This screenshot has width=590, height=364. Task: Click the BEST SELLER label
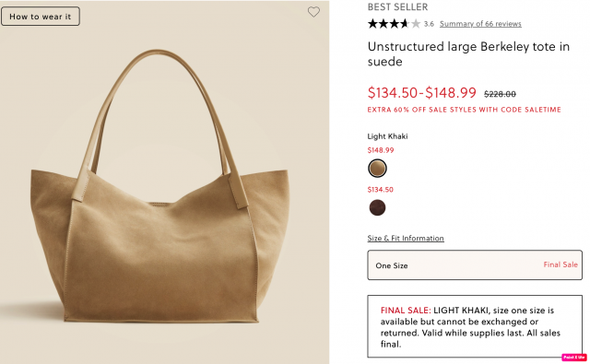pyautogui.click(x=397, y=6)
